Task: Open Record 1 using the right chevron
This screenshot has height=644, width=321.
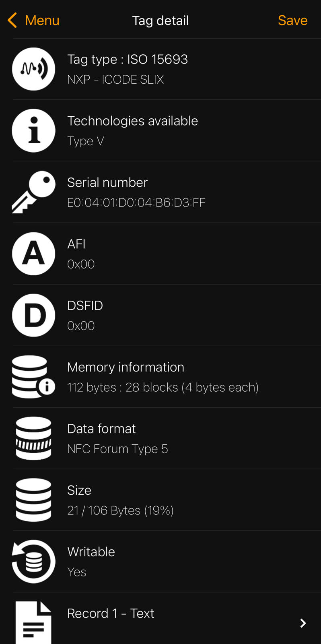Action: tap(303, 623)
